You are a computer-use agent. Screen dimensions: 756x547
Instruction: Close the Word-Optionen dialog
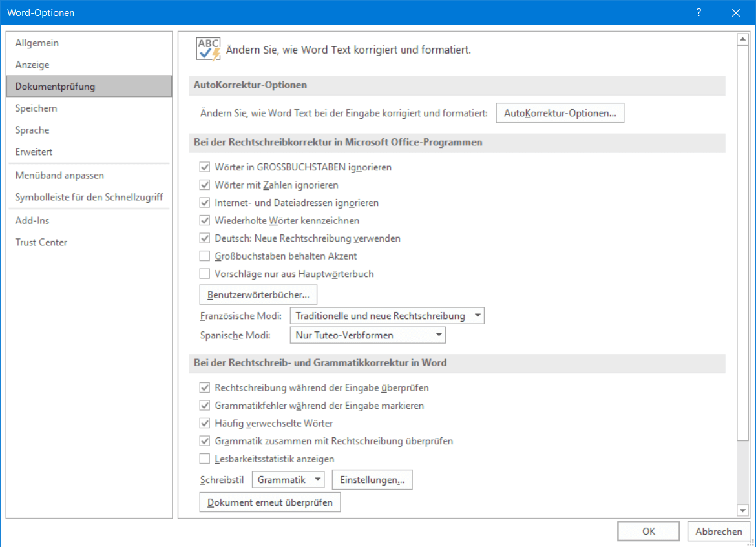pos(735,12)
